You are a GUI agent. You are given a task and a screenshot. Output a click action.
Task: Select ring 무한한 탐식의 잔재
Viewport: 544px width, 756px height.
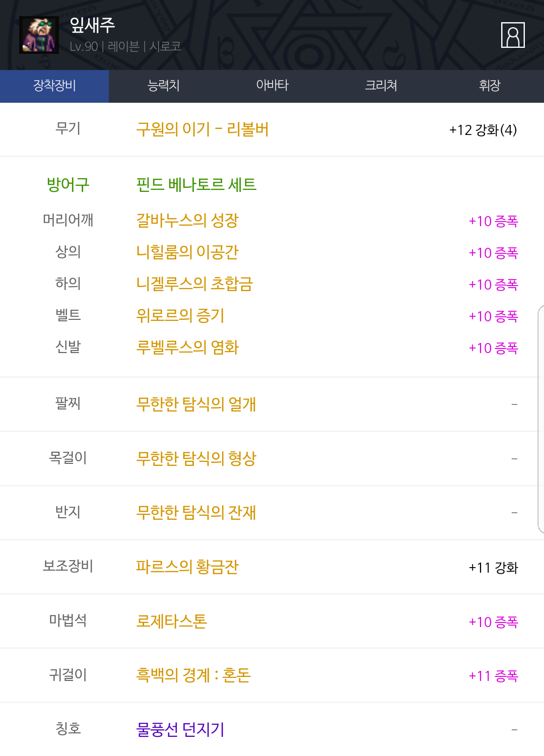(x=196, y=512)
